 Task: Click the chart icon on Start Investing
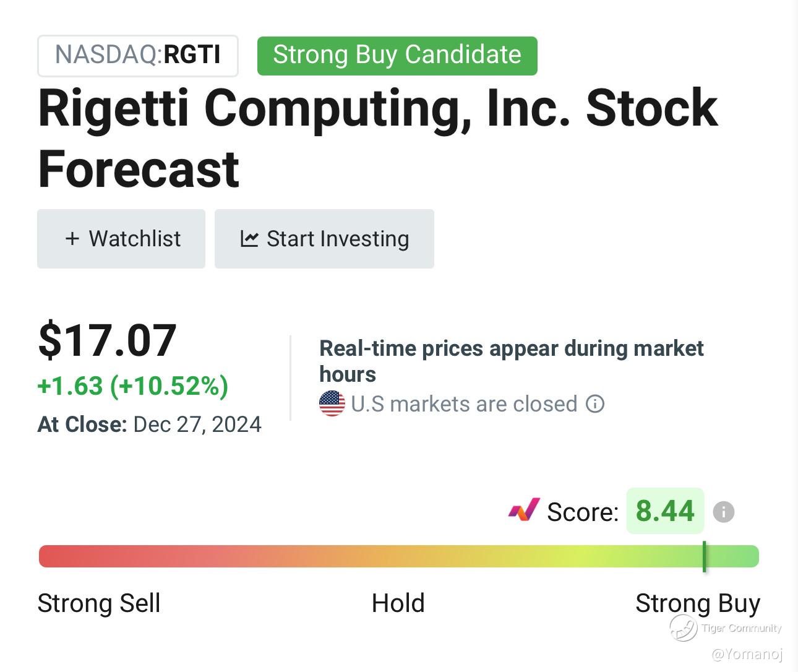249,239
